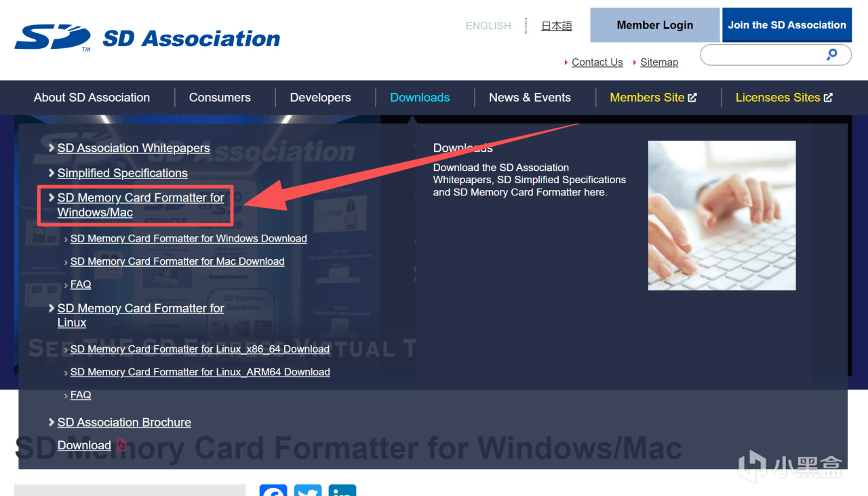Open the Formatter for Windows Download link

tap(189, 239)
